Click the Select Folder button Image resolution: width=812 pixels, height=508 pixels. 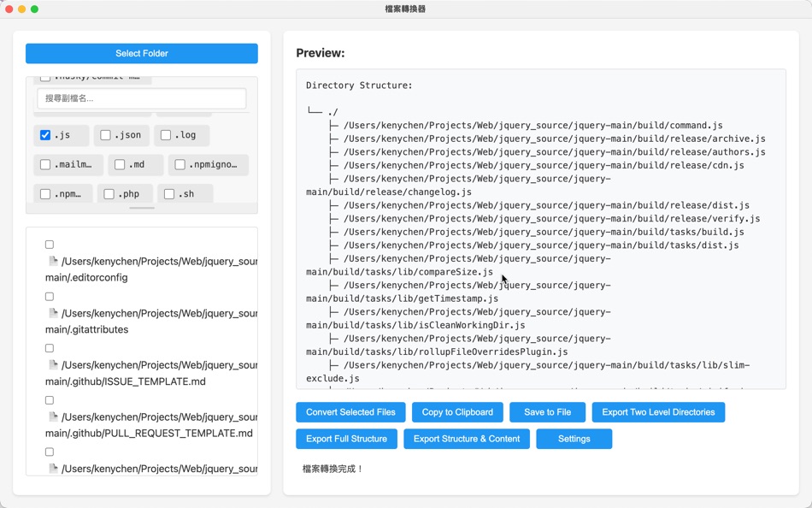[x=141, y=53]
